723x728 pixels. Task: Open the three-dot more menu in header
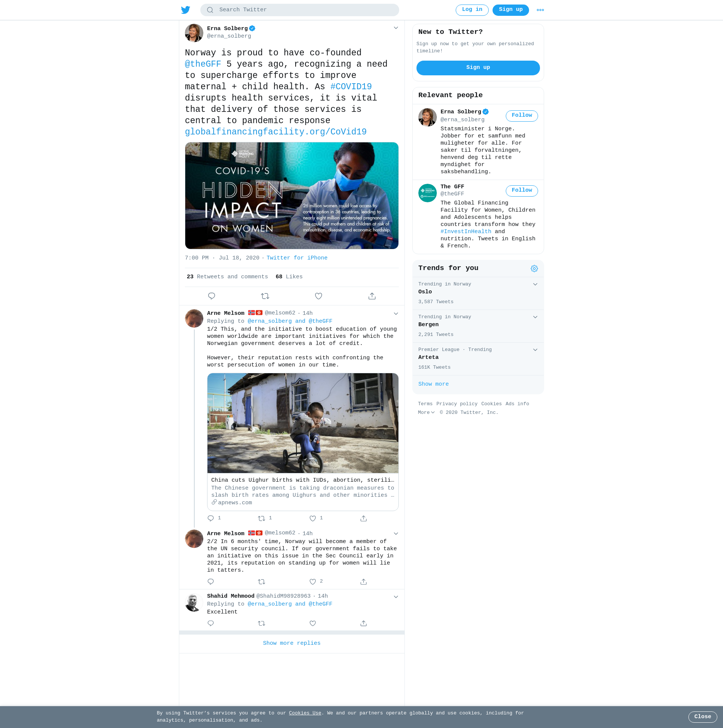tap(540, 10)
